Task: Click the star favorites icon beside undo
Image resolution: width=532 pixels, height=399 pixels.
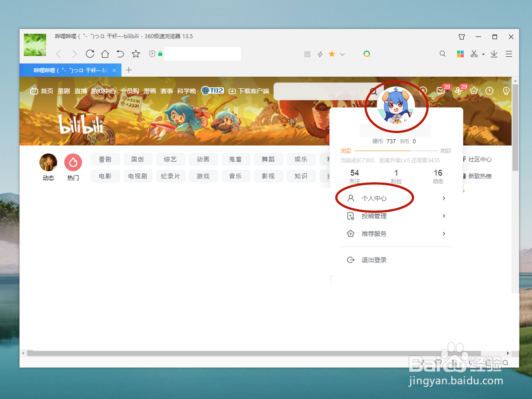Action: pos(136,54)
